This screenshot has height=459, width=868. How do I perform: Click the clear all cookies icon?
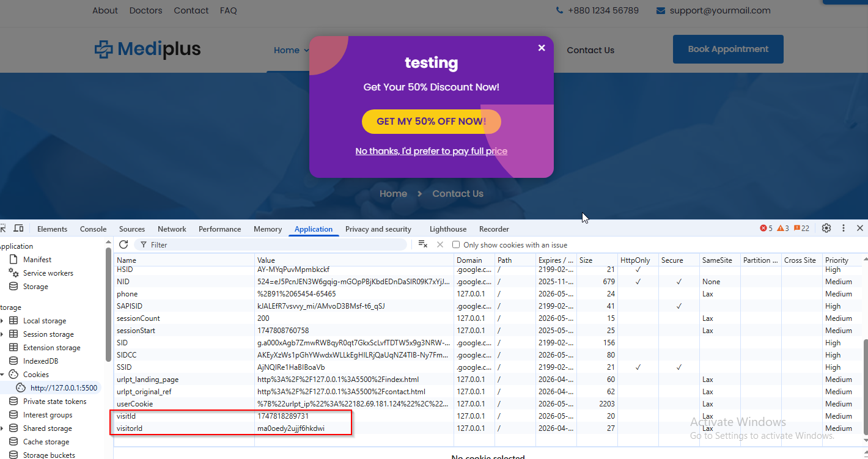[422, 244]
